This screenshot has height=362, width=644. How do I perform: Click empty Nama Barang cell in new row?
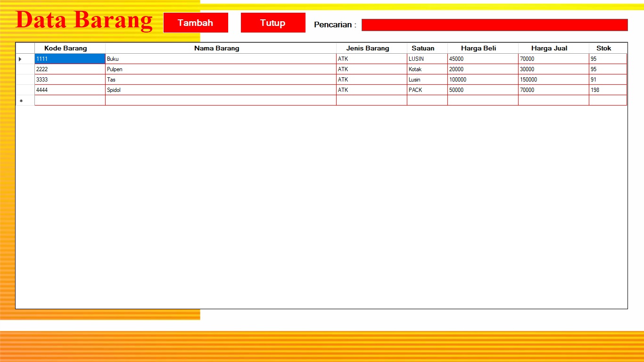click(221, 100)
